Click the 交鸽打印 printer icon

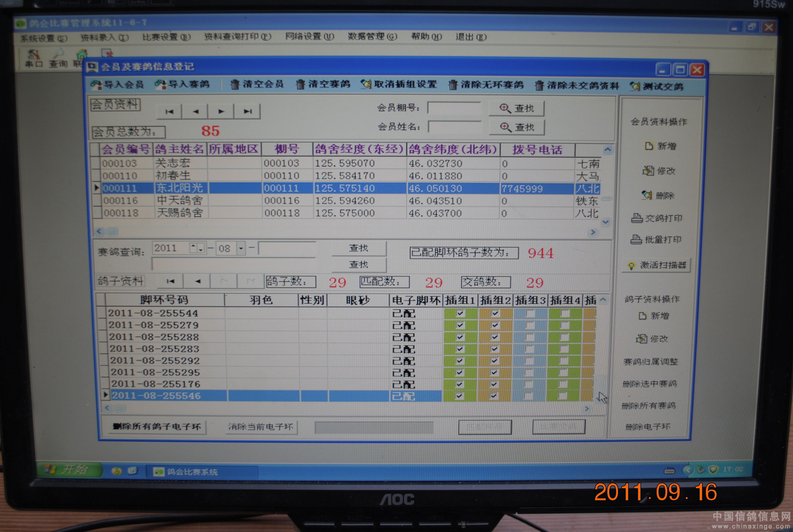click(636, 218)
